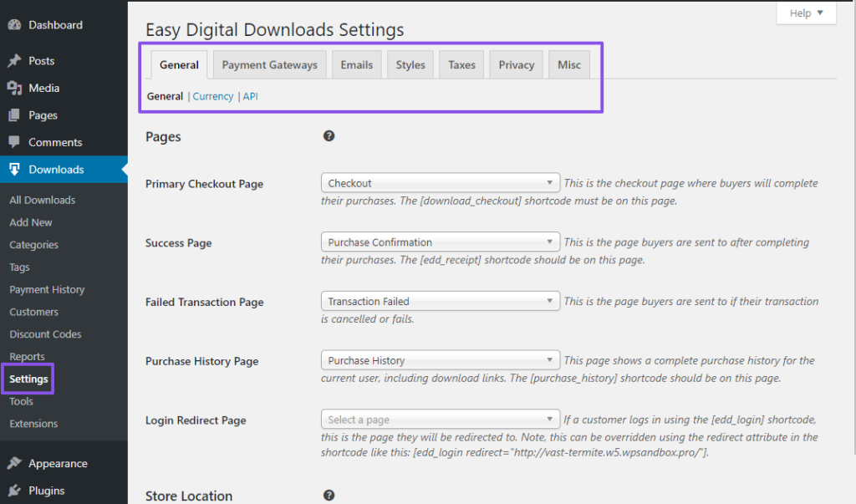Click the 'Login Redirect Page' label
This screenshot has height=504, width=856.
[x=196, y=420]
